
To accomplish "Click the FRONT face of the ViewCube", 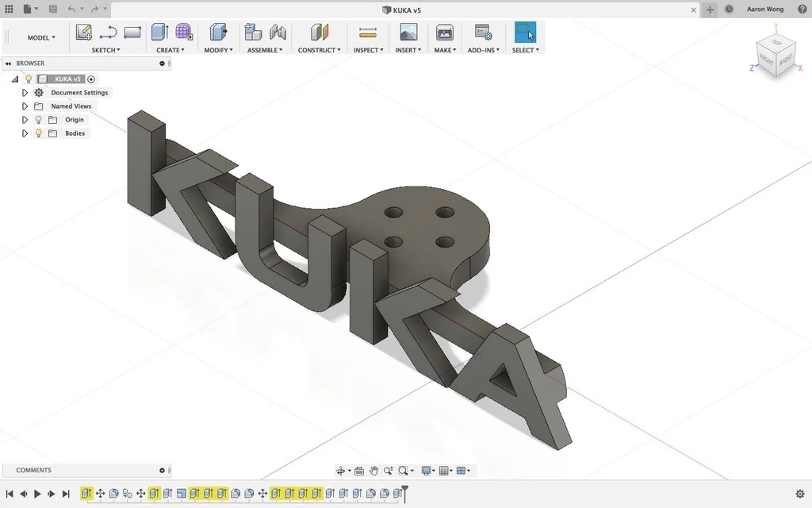I will click(x=767, y=60).
